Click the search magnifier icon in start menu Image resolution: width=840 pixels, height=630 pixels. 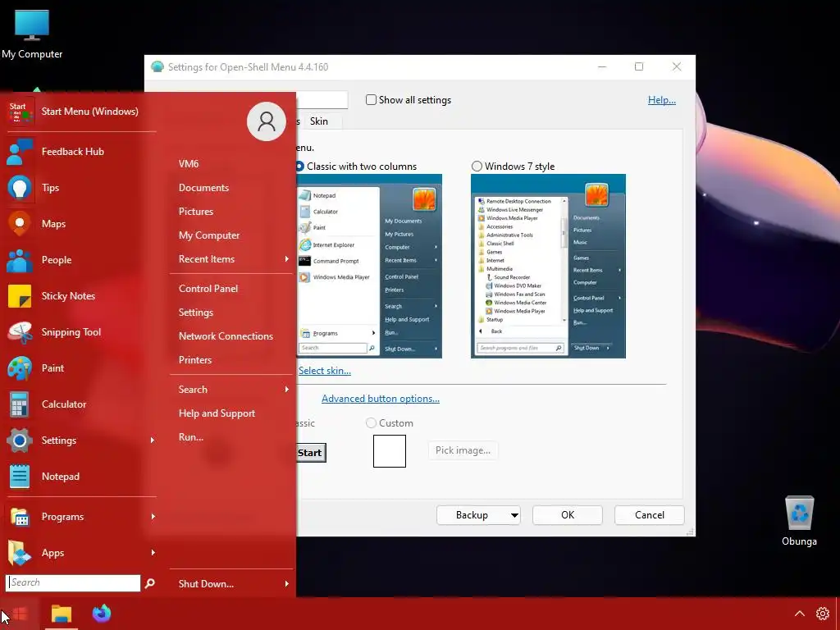149,583
